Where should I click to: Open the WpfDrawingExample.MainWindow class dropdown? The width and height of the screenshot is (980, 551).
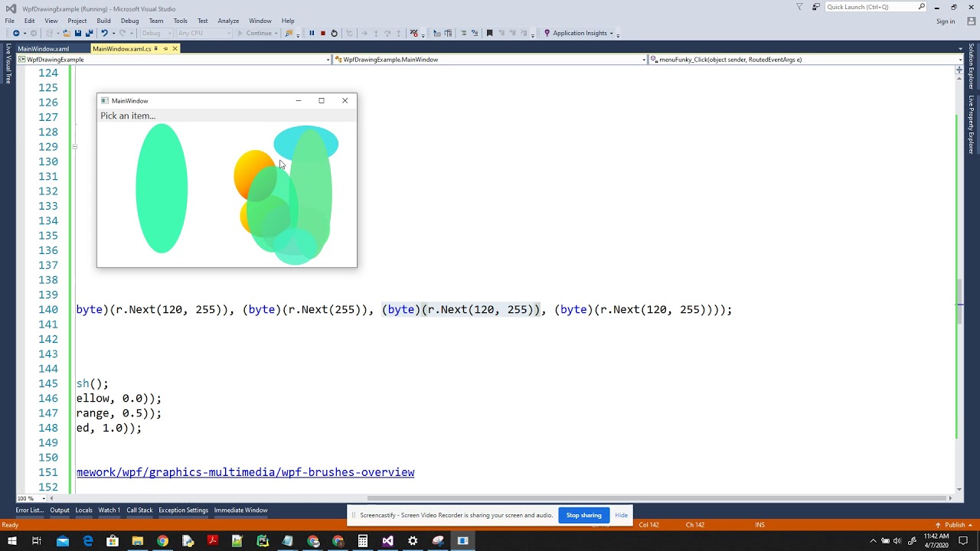[x=490, y=59]
